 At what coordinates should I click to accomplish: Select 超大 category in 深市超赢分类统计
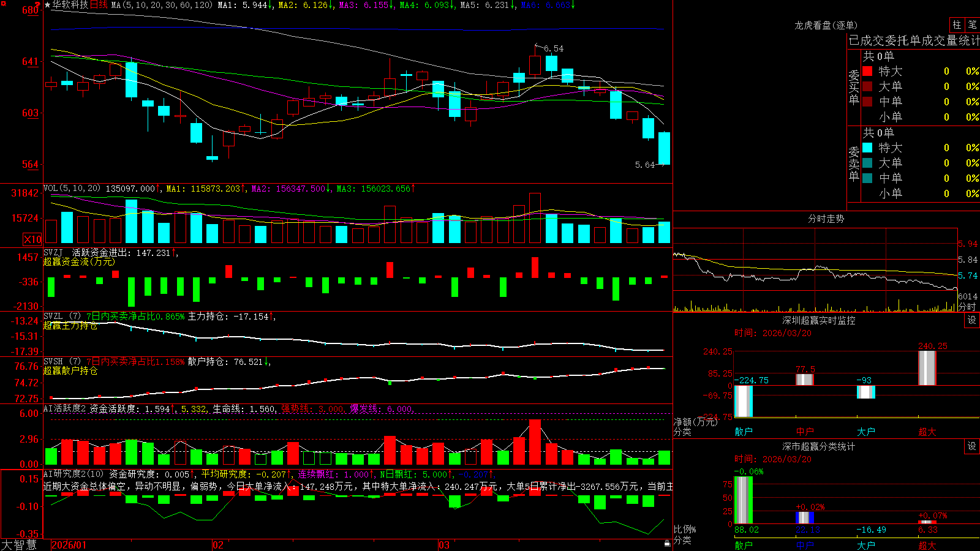(x=927, y=545)
